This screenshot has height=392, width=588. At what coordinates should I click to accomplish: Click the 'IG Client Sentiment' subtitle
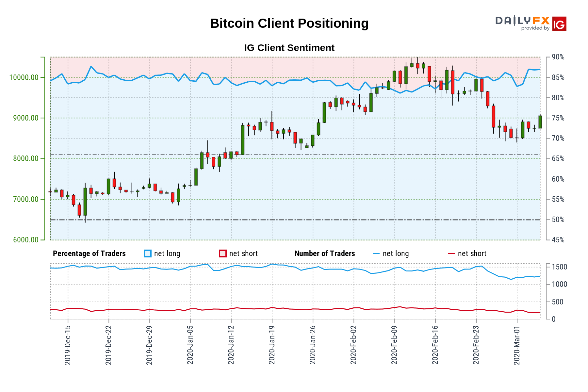(289, 48)
